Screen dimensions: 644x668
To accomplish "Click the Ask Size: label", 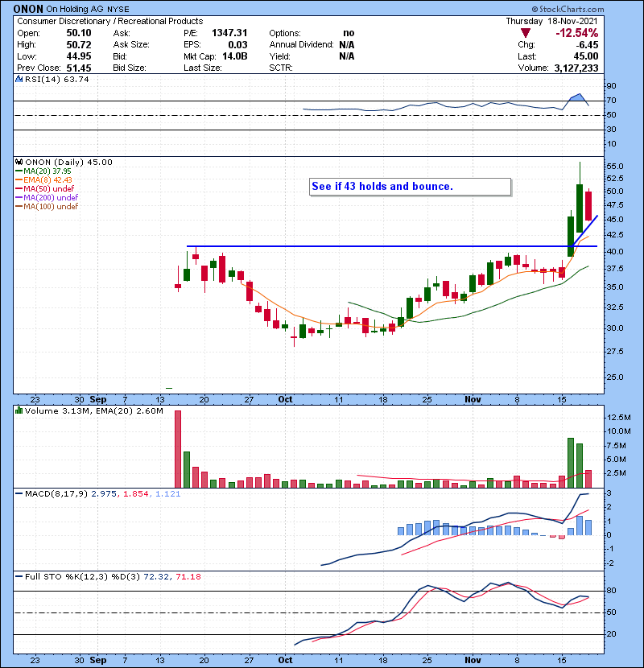I will click(131, 45).
